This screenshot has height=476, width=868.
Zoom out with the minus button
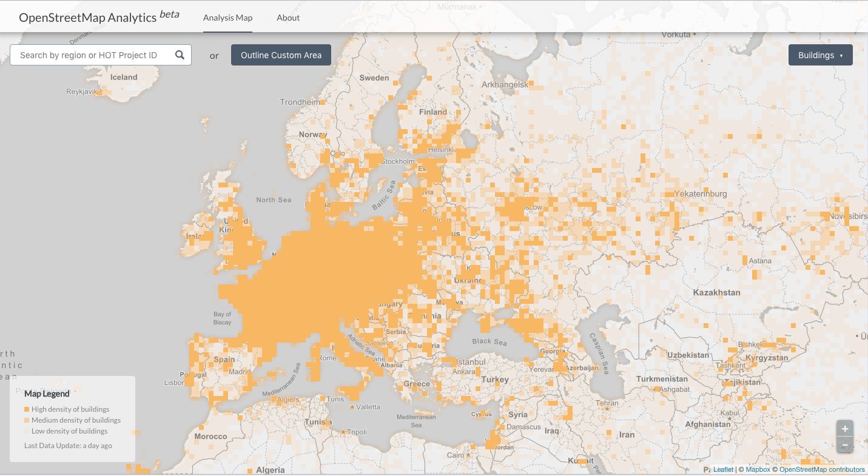coord(845,444)
